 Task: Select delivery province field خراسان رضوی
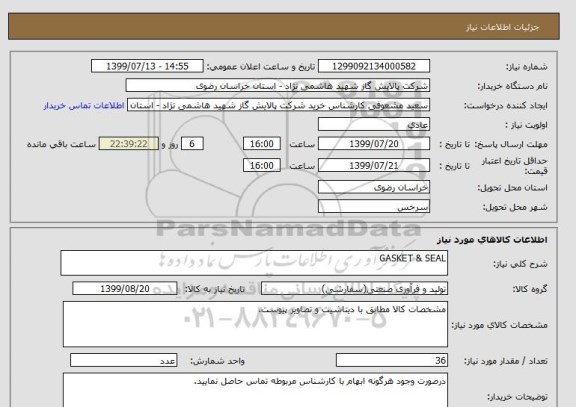pyautogui.click(x=374, y=187)
